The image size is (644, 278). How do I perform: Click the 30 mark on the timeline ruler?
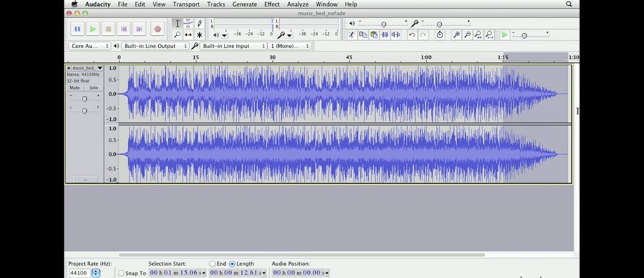[x=272, y=57]
